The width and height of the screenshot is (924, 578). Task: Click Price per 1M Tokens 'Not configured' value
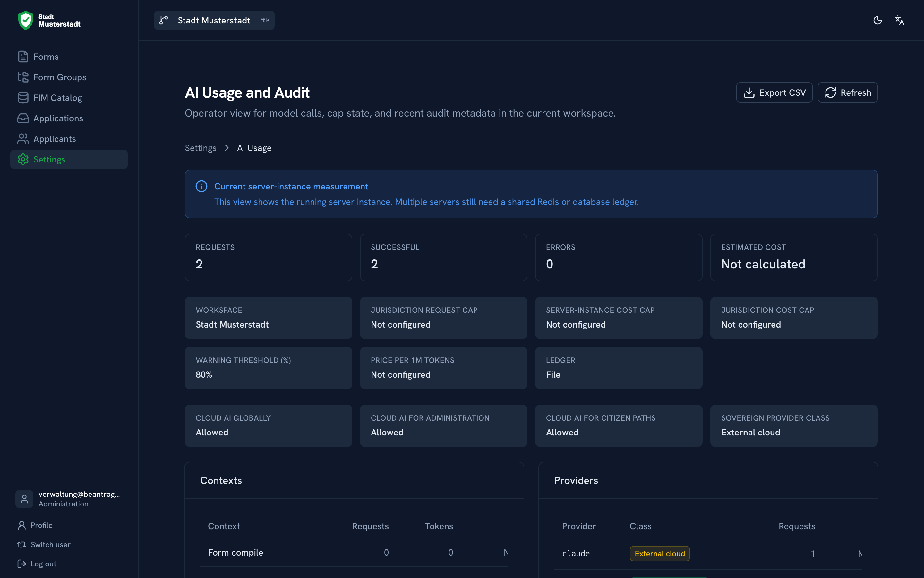click(400, 375)
